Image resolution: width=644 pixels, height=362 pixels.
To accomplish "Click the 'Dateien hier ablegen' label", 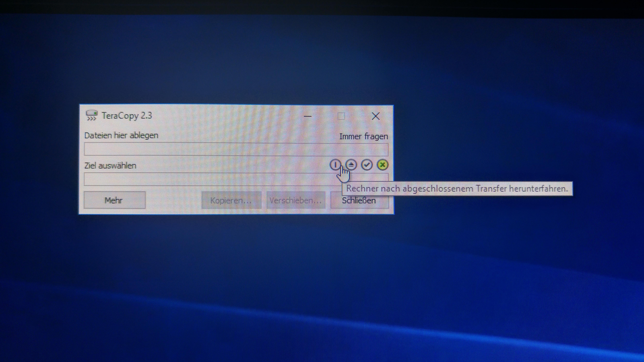I will [121, 135].
